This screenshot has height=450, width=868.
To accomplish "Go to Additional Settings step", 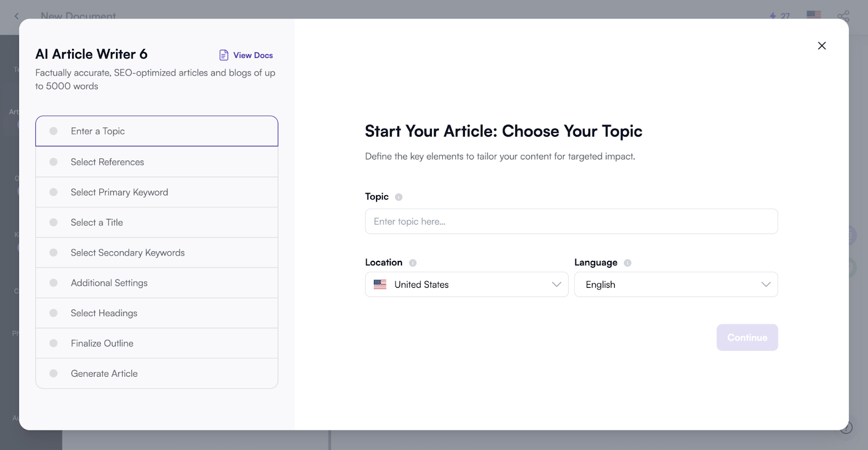I will point(109,283).
